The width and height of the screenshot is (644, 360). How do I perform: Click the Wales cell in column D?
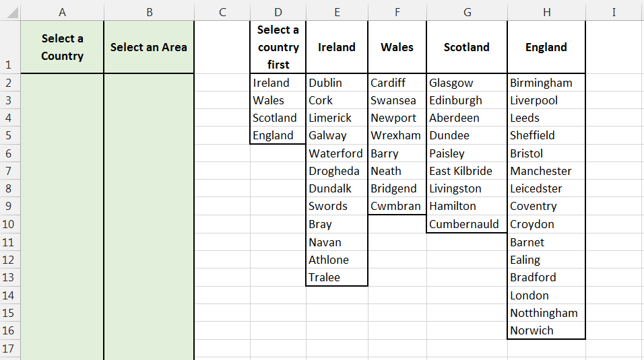pyautogui.click(x=278, y=100)
